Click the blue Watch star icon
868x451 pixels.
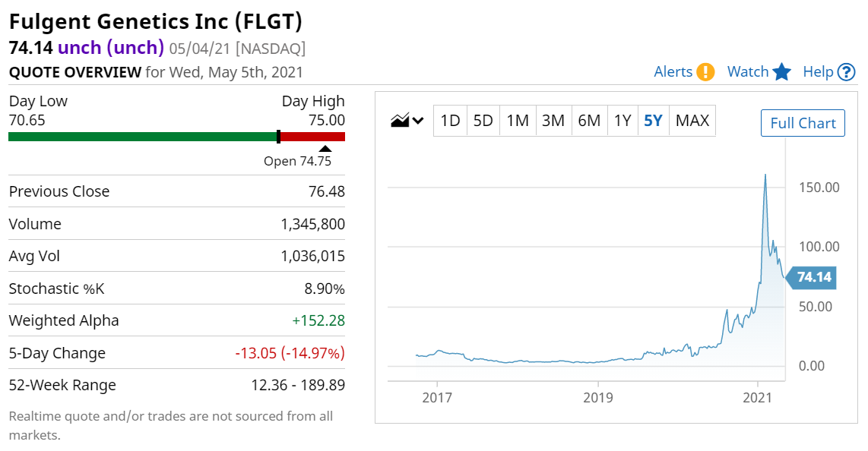[781, 72]
